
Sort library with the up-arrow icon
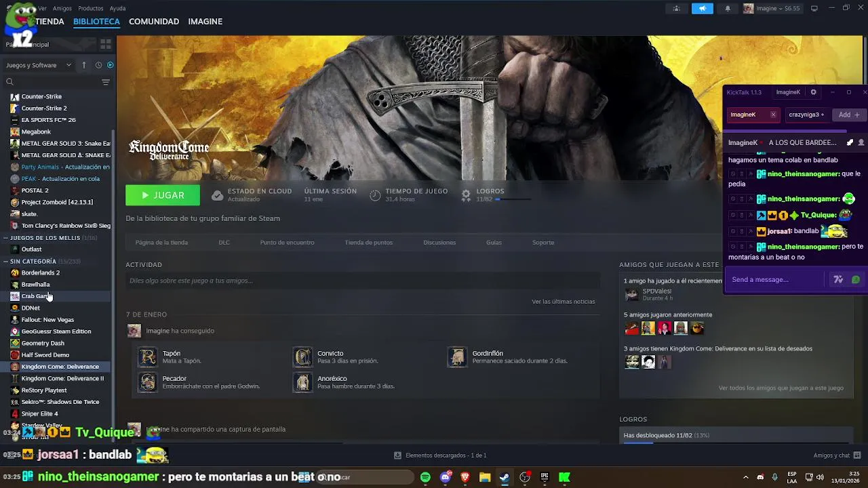click(x=84, y=65)
